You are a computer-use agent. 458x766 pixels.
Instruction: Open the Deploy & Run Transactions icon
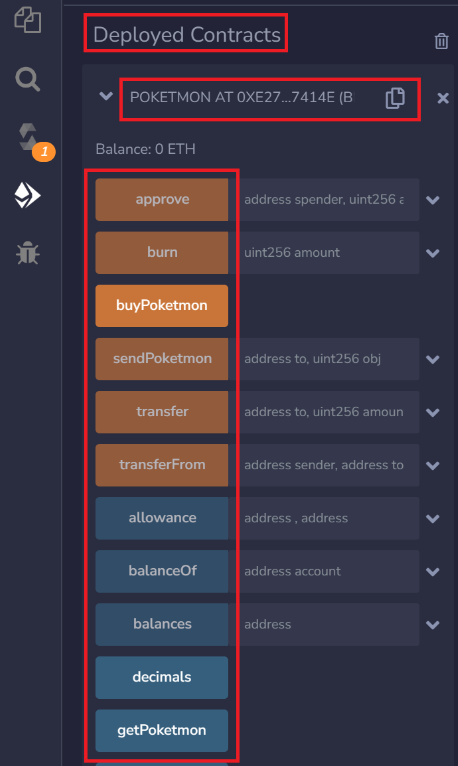[x=27, y=195]
